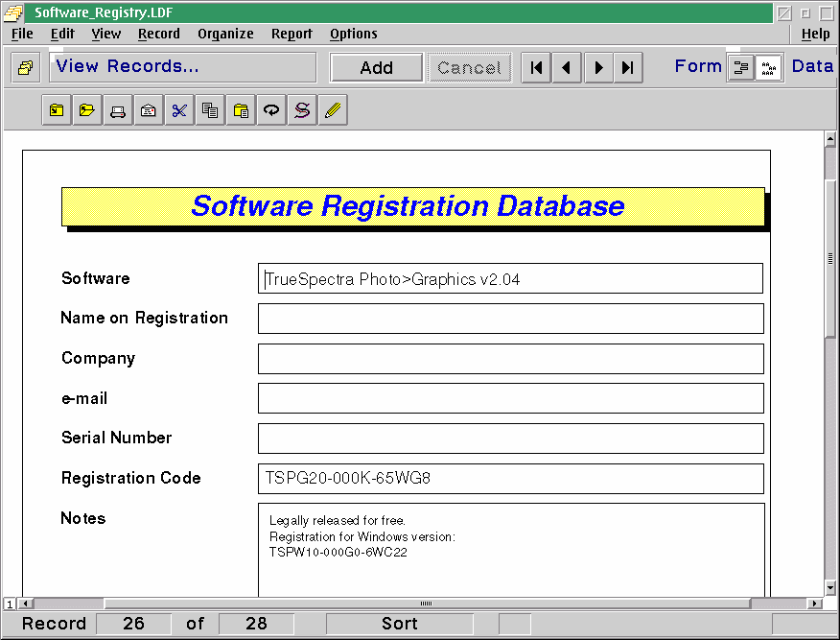The height and width of the screenshot is (640, 840).
Task: Click the Software_Registry.LDF title bar text
Action: pyautogui.click(x=104, y=12)
